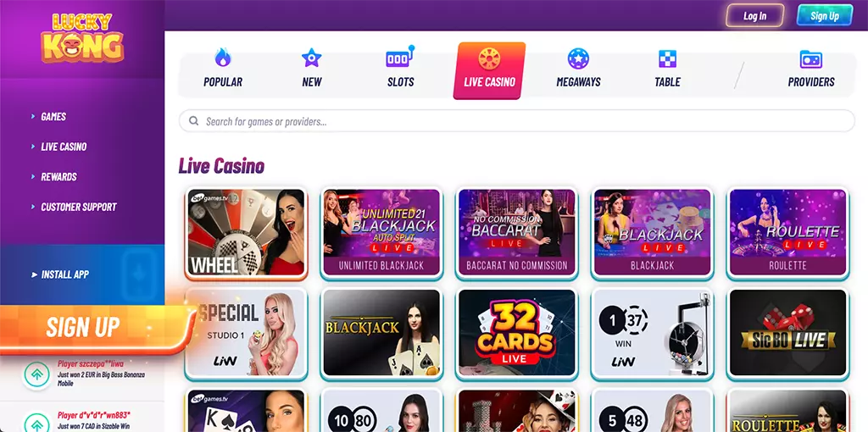Choose the Slots machine icon
The image size is (868, 432).
pyautogui.click(x=400, y=57)
